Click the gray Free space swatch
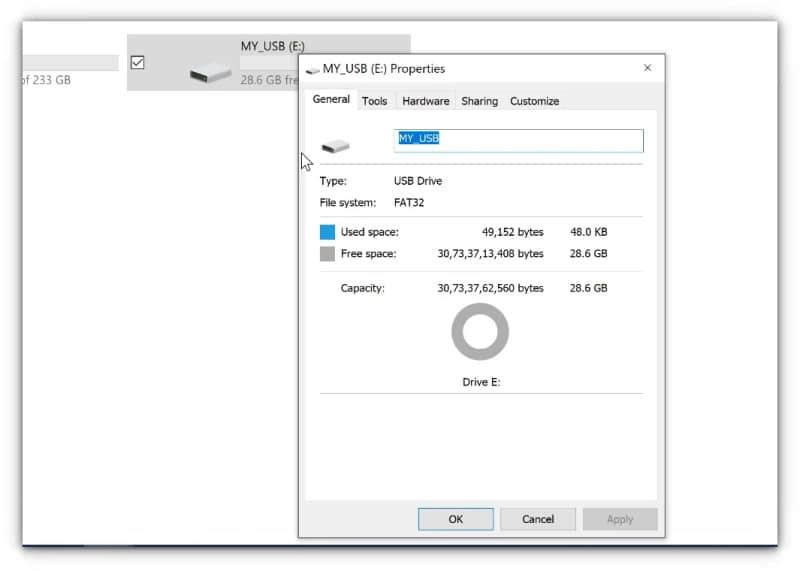Screen dimensions: 800x571 coord(327,254)
